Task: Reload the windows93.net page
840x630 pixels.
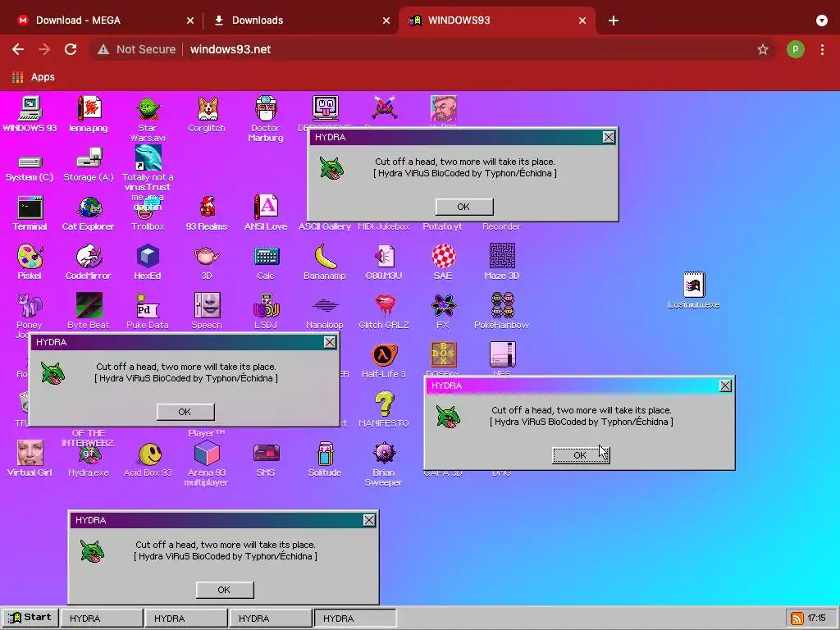Action: point(71,49)
